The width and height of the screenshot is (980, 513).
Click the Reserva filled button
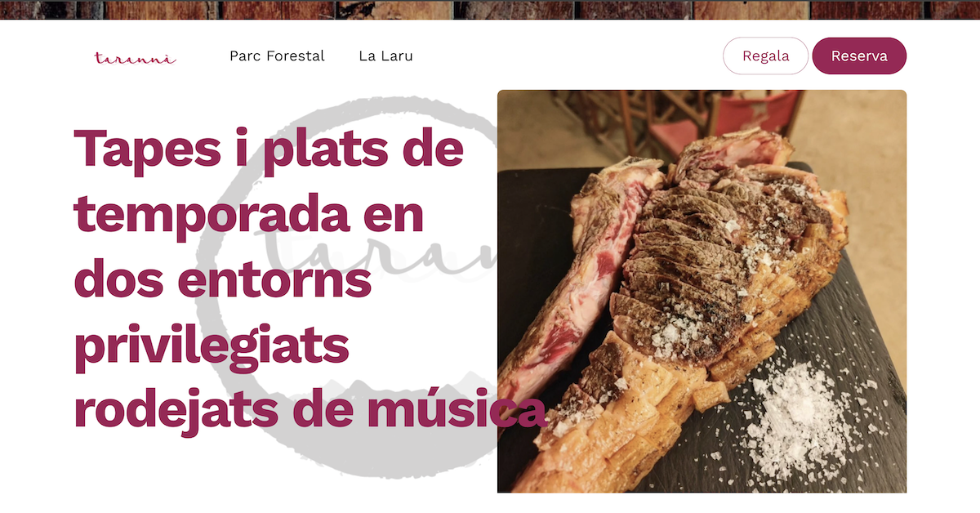tap(859, 56)
